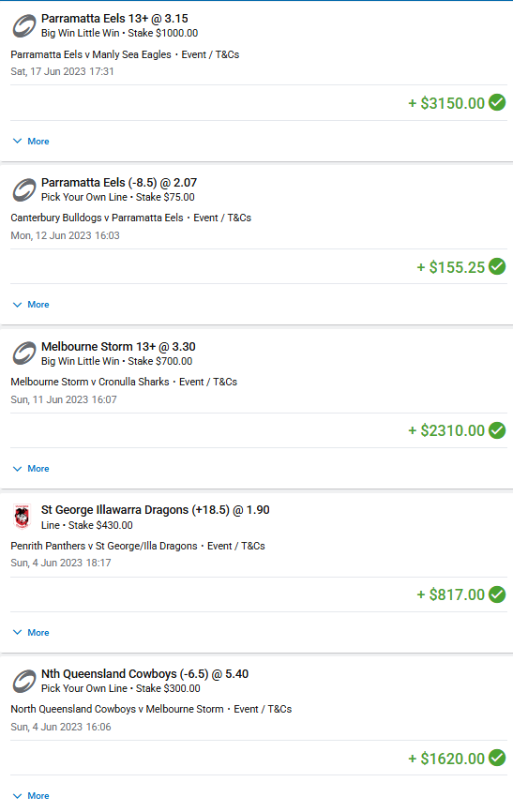Expand More under Eels v Sea Eagles bet
This screenshot has width=513, height=812.
pos(31,141)
